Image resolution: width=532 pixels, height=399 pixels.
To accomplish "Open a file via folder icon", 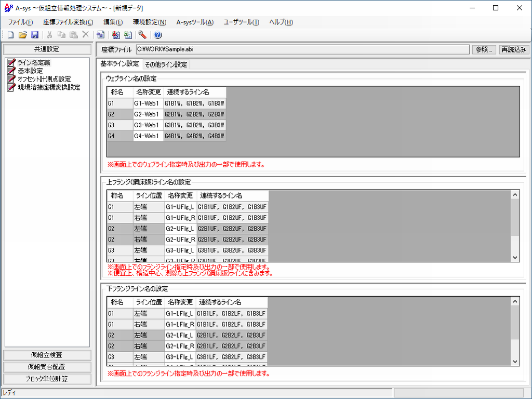I will [x=22, y=35].
